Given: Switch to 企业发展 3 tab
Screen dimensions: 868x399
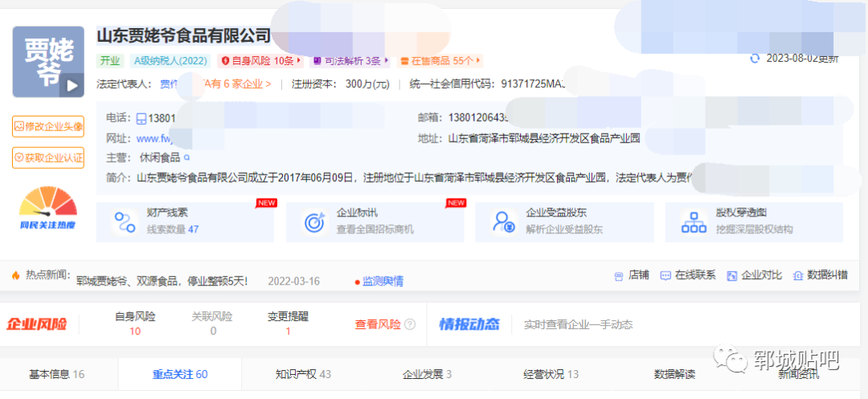Looking at the screenshot, I should click(x=427, y=374).
